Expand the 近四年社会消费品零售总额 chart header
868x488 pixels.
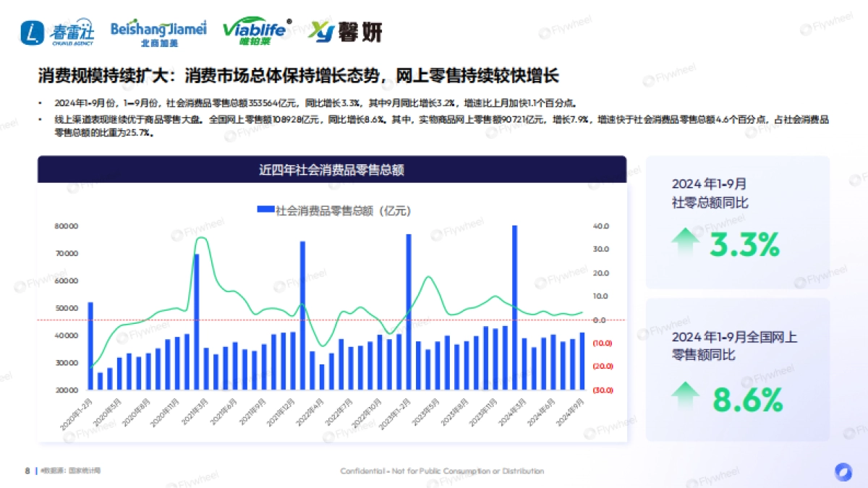333,170
